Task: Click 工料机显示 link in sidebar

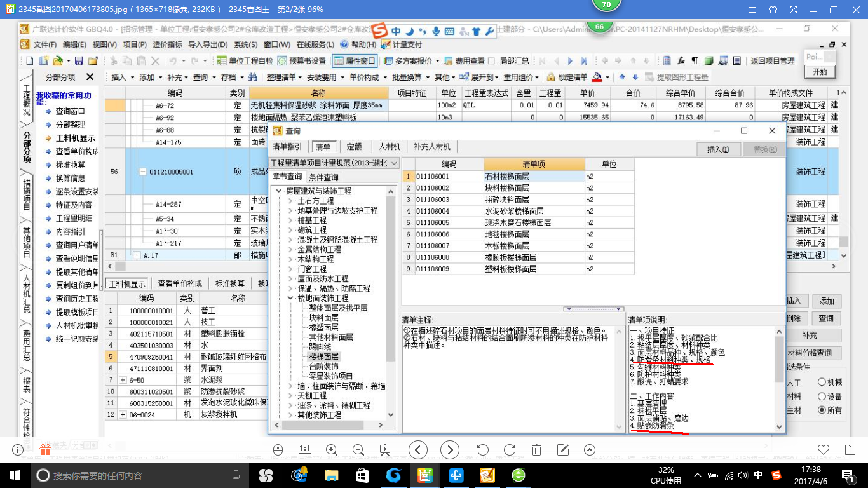Action: point(76,138)
